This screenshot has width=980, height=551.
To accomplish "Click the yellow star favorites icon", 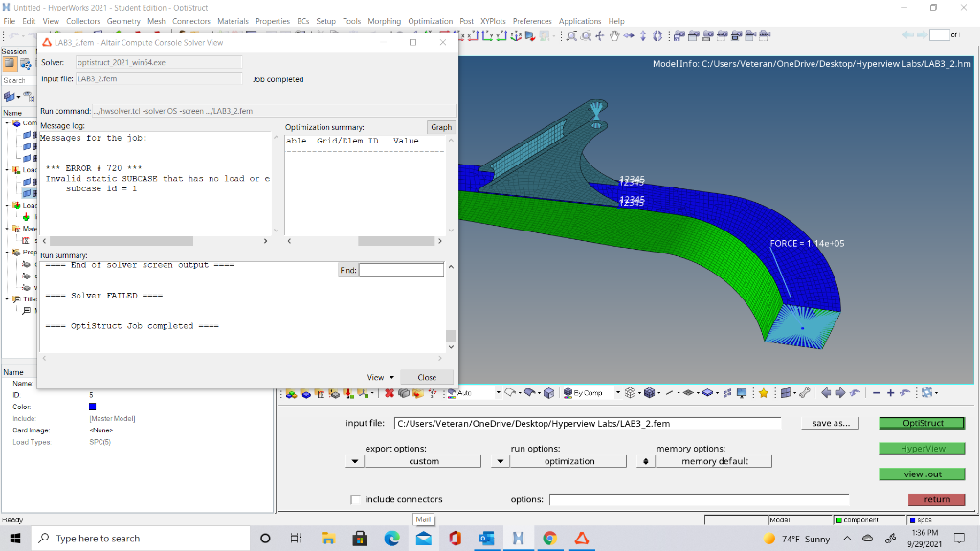I will (x=763, y=393).
